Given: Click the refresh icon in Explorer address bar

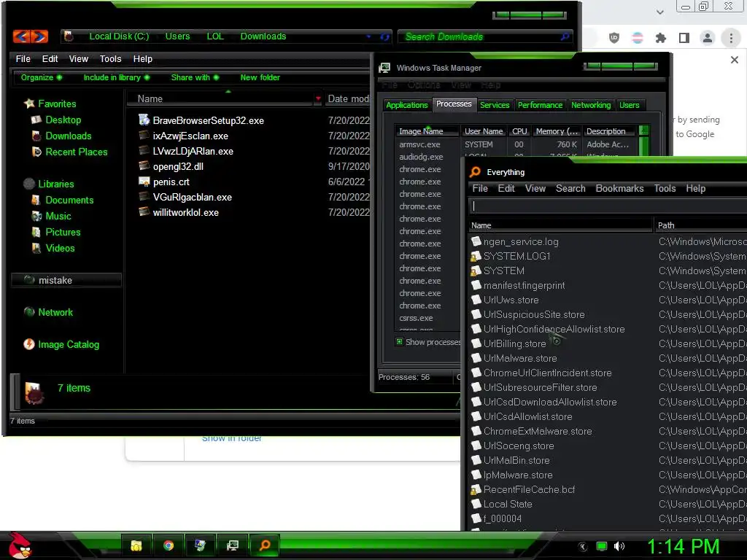Looking at the screenshot, I should coord(384,36).
